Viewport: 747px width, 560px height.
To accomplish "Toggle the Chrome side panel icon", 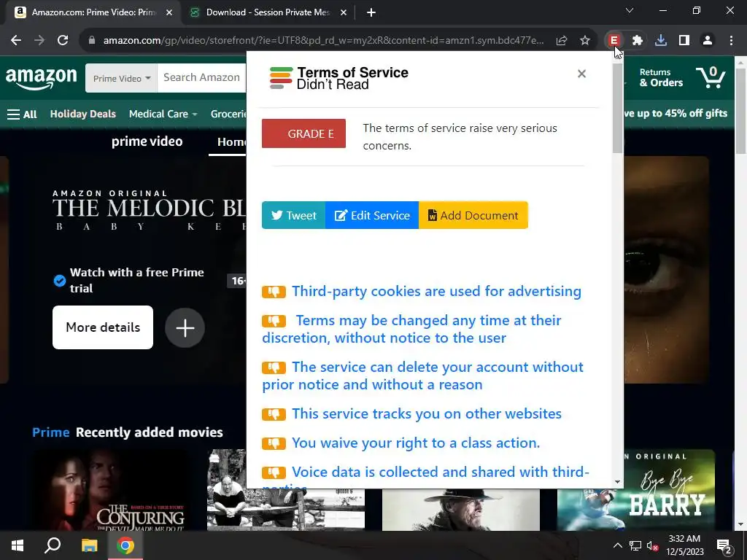I will 684,41.
